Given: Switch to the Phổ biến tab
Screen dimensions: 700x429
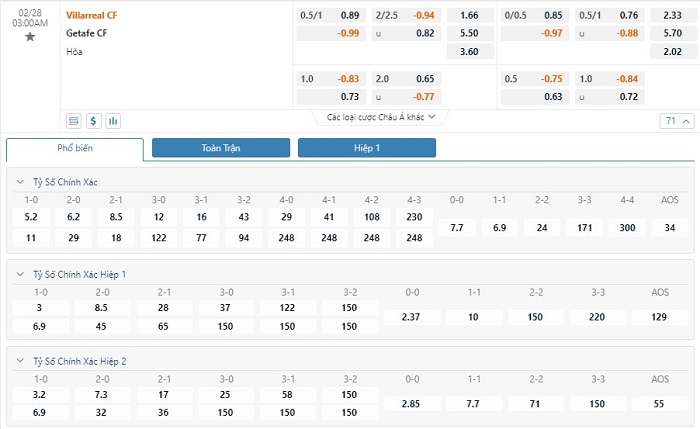Looking at the screenshot, I should click(x=74, y=148).
